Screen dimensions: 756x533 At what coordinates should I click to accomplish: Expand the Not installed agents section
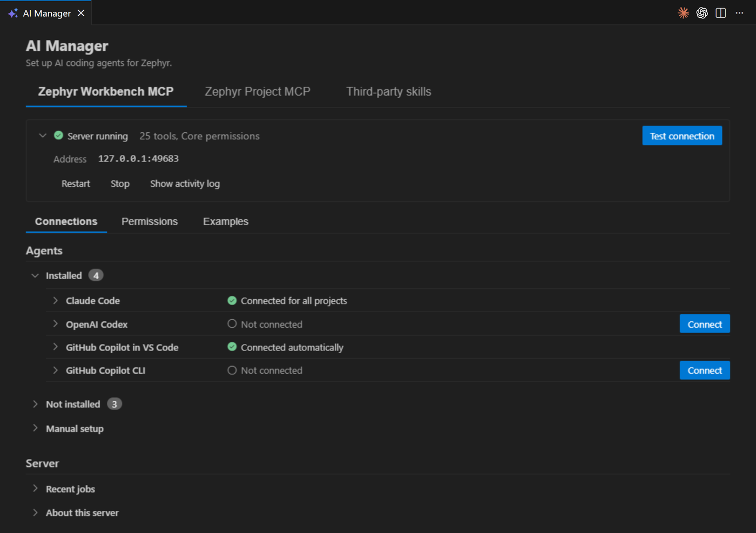coord(35,404)
